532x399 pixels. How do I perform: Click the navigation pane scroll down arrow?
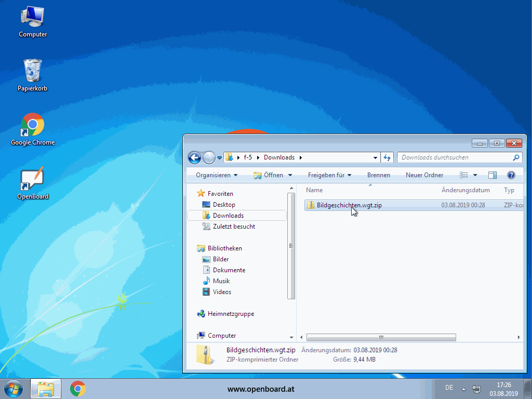(x=291, y=338)
